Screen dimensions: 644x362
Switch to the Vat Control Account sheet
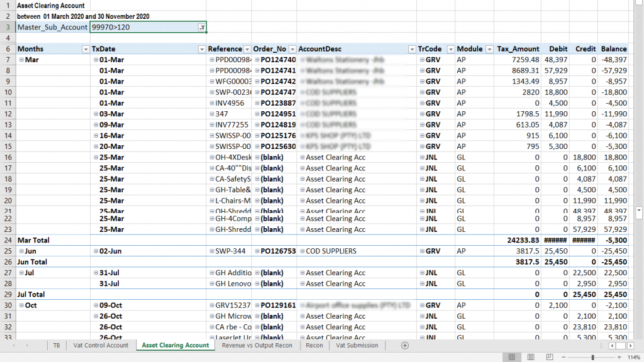101,346
